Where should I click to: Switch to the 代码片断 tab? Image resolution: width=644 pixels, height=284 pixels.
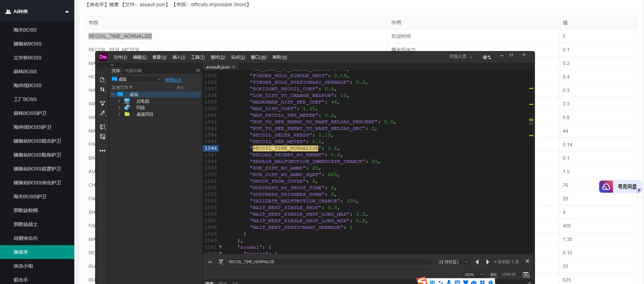(x=133, y=70)
